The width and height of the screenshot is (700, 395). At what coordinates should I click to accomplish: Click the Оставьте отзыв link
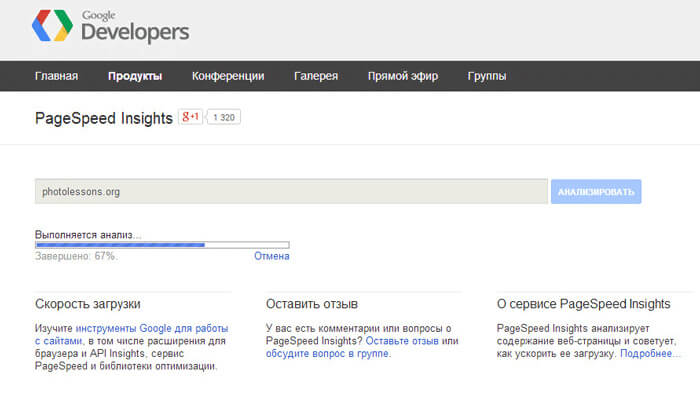[x=402, y=341]
